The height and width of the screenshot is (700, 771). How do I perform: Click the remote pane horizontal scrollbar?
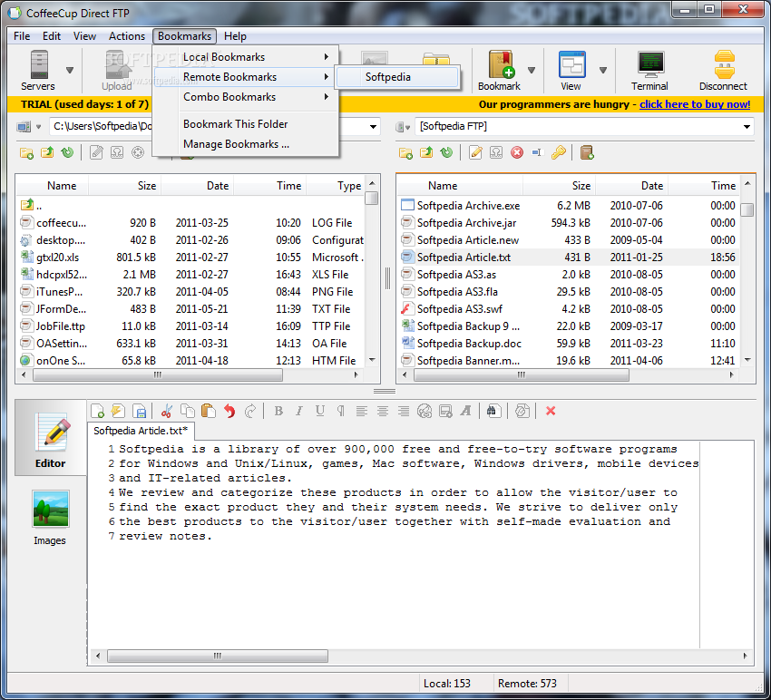[522, 375]
